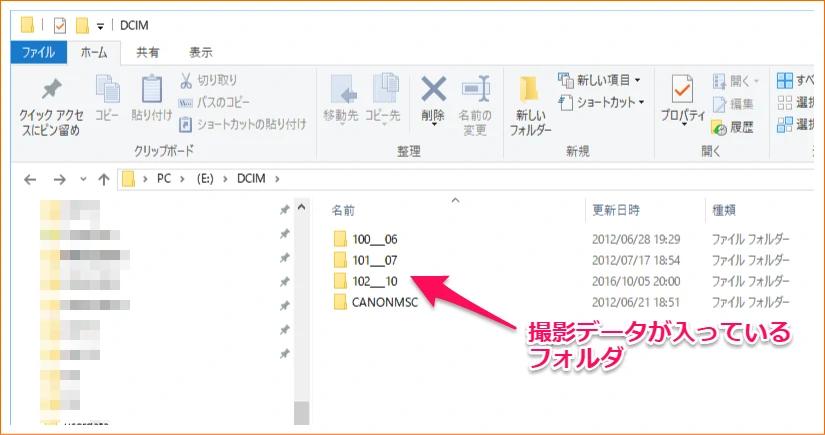Open the Properties (プロパティ) dropdown arrow
The width and height of the screenshot is (825, 435).
[x=683, y=125]
